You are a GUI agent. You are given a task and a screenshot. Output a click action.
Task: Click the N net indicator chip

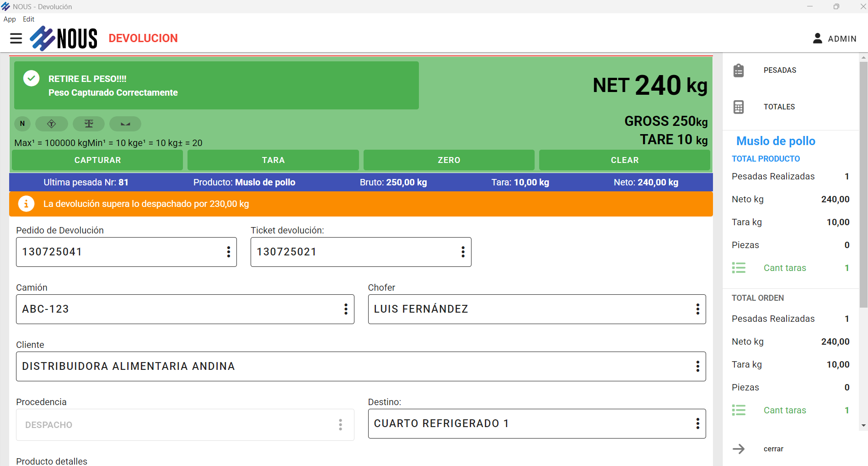tap(22, 124)
